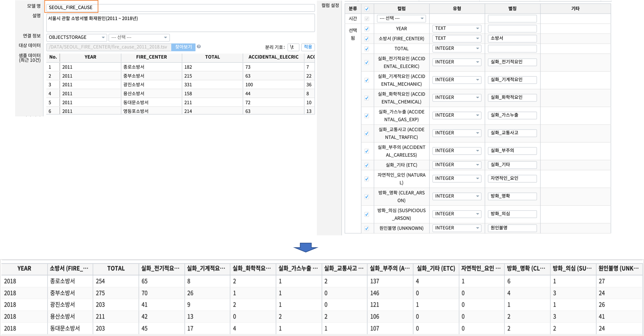
Task: Click the alias field containing 실화_기타
Action: point(512,165)
